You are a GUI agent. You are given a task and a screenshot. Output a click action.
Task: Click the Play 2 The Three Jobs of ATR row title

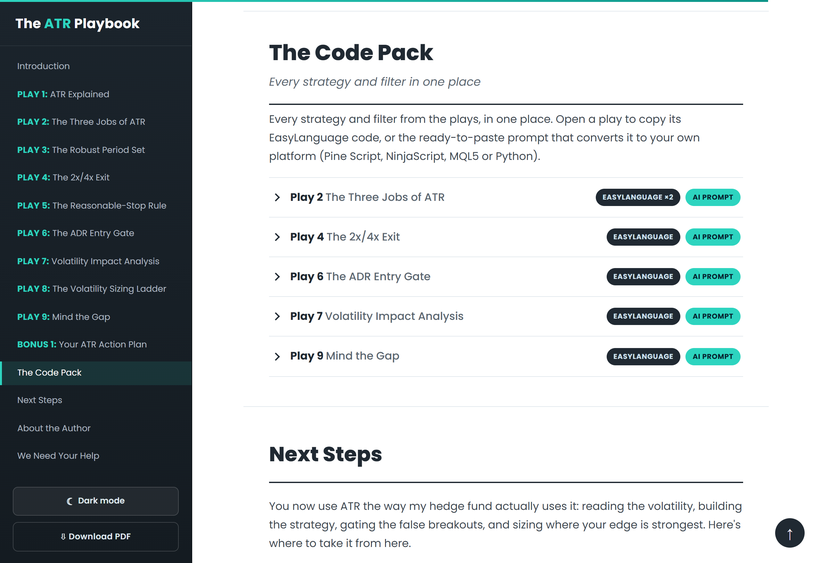[368, 197]
